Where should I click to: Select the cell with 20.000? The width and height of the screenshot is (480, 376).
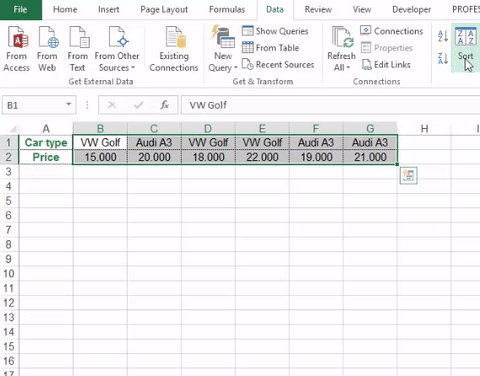coord(154,157)
